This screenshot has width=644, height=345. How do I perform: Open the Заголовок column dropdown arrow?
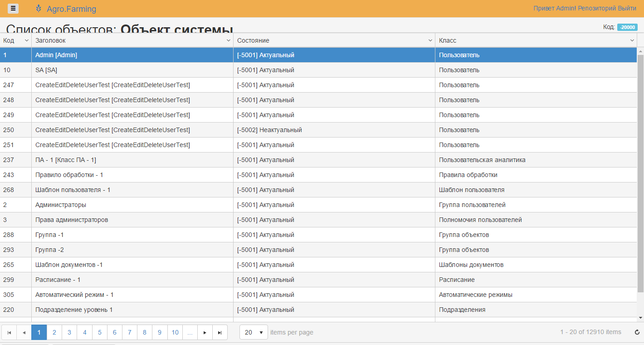tap(228, 40)
